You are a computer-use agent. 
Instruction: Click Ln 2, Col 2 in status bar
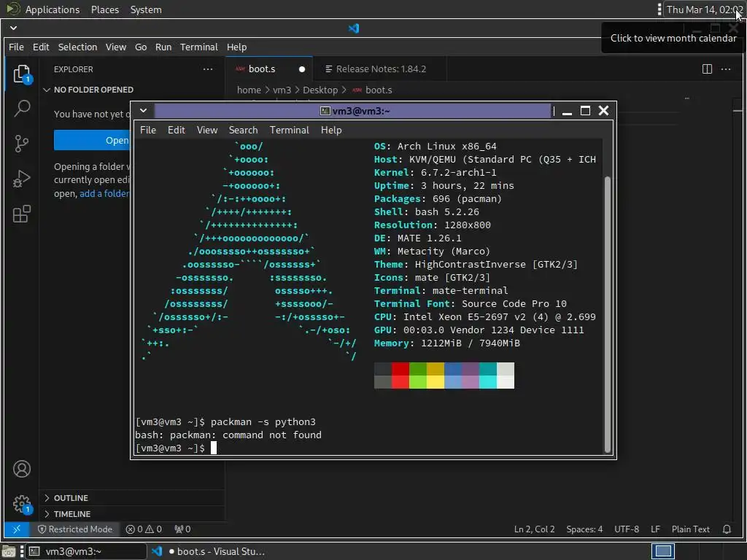click(534, 529)
